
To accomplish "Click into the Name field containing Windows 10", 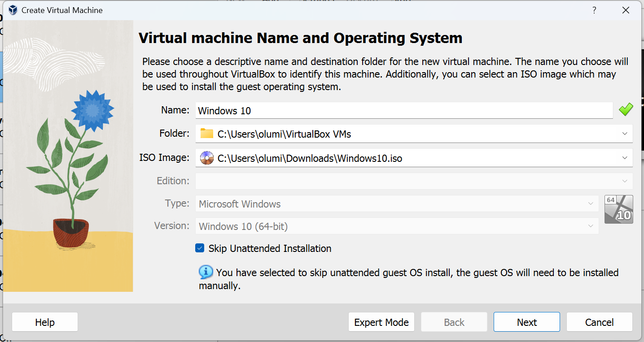I will pyautogui.click(x=404, y=110).
